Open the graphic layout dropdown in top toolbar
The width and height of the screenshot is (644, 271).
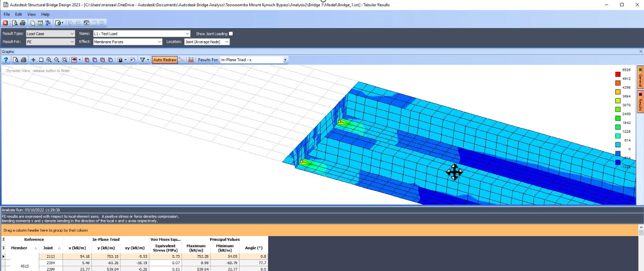[60, 23]
